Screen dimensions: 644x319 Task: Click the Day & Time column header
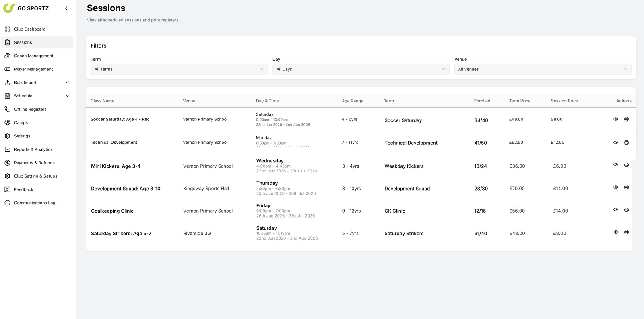tap(267, 101)
